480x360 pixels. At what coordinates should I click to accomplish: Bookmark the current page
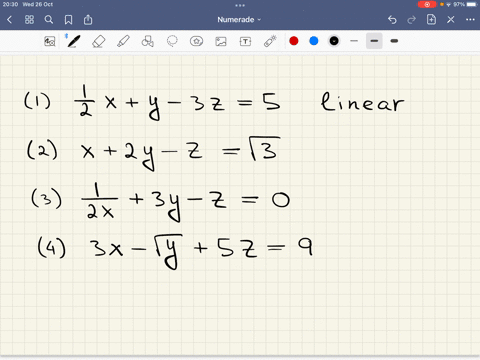click(x=68, y=20)
